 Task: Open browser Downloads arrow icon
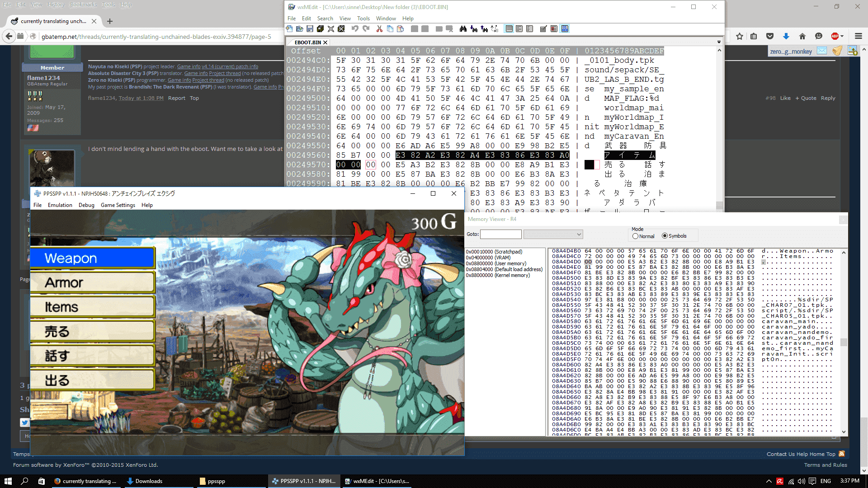pyautogui.click(x=786, y=36)
